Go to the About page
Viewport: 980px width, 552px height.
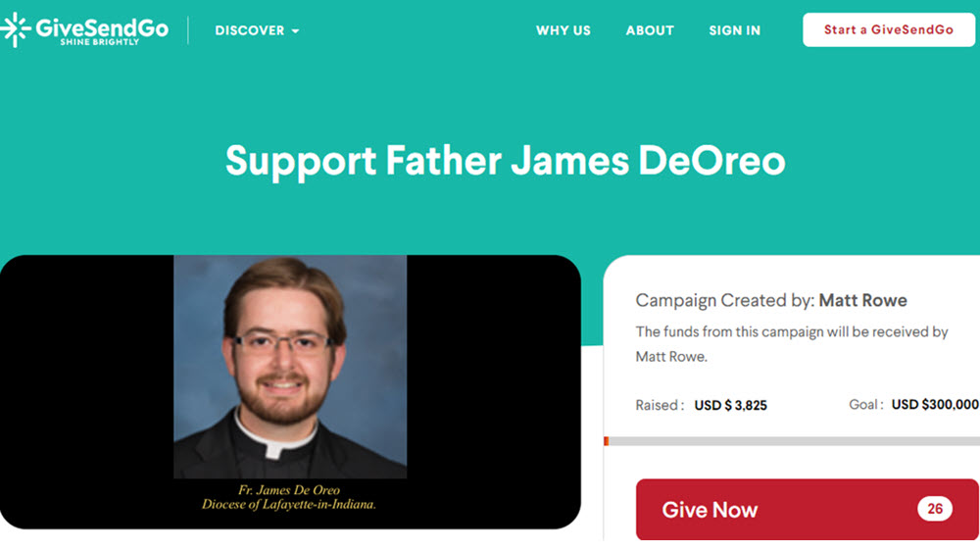click(650, 30)
